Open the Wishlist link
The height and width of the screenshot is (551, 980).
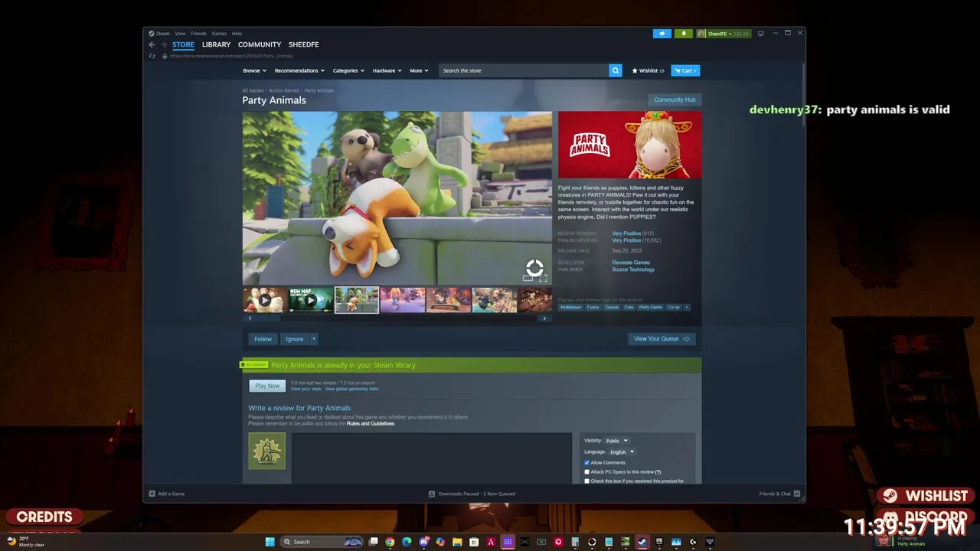coord(648,70)
